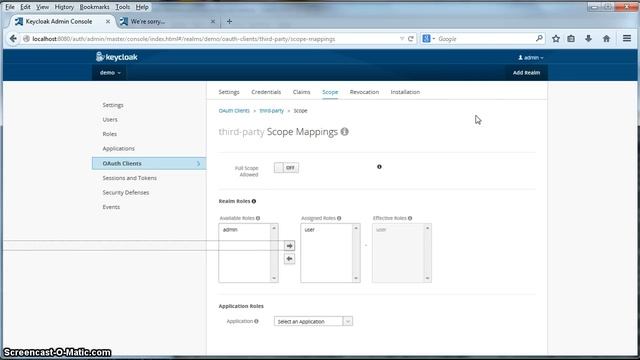The width and height of the screenshot is (640, 360).
Task: Click the Application info icon
Action: [256, 321]
